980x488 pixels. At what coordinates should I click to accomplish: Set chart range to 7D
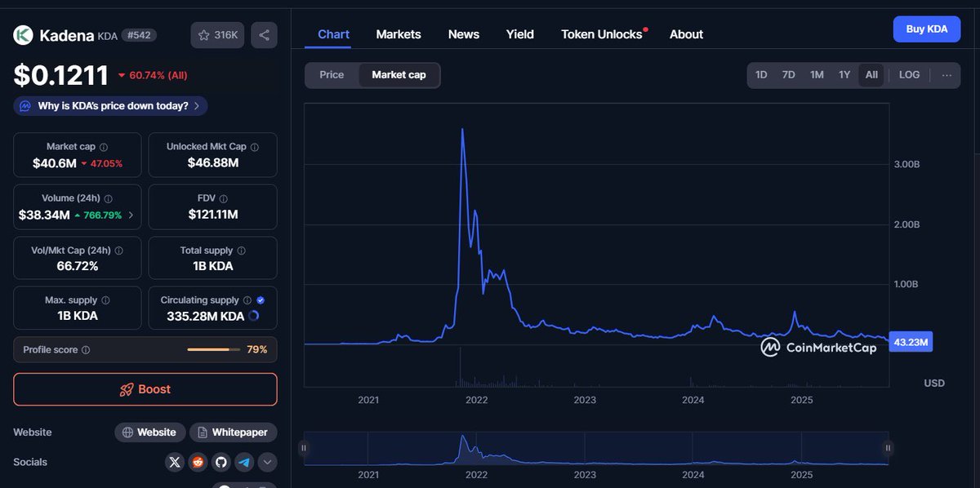coord(789,75)
